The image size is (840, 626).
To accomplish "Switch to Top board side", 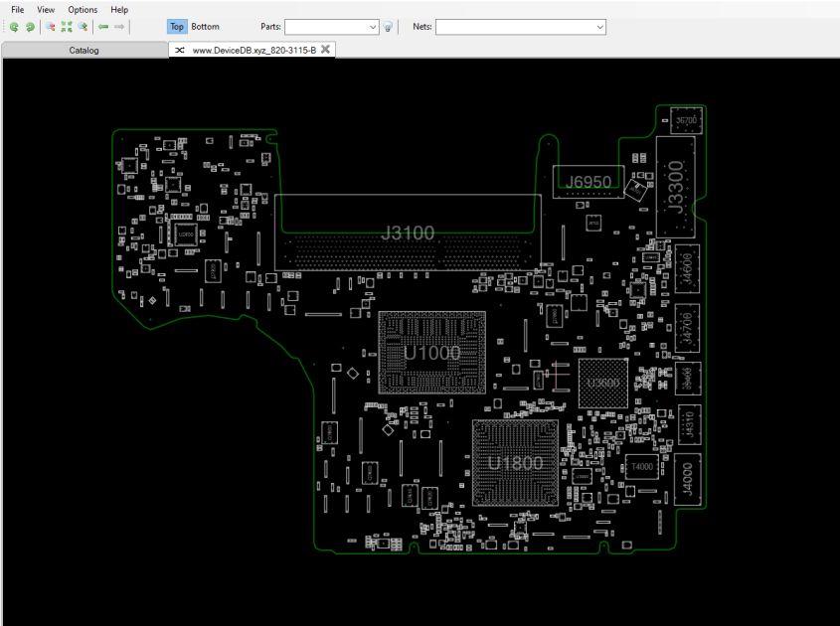I will (177, 27).
